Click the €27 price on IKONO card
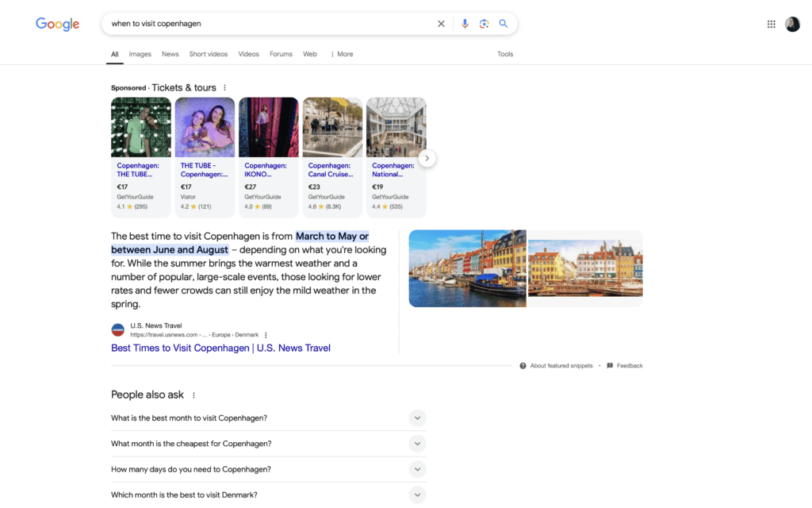 tap(250, 187)
